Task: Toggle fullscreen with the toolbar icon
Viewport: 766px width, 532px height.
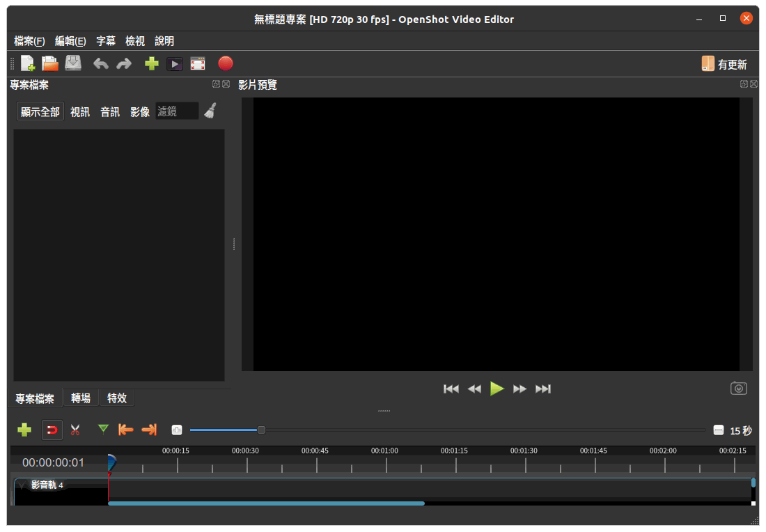Action: (x=197, y=64)
